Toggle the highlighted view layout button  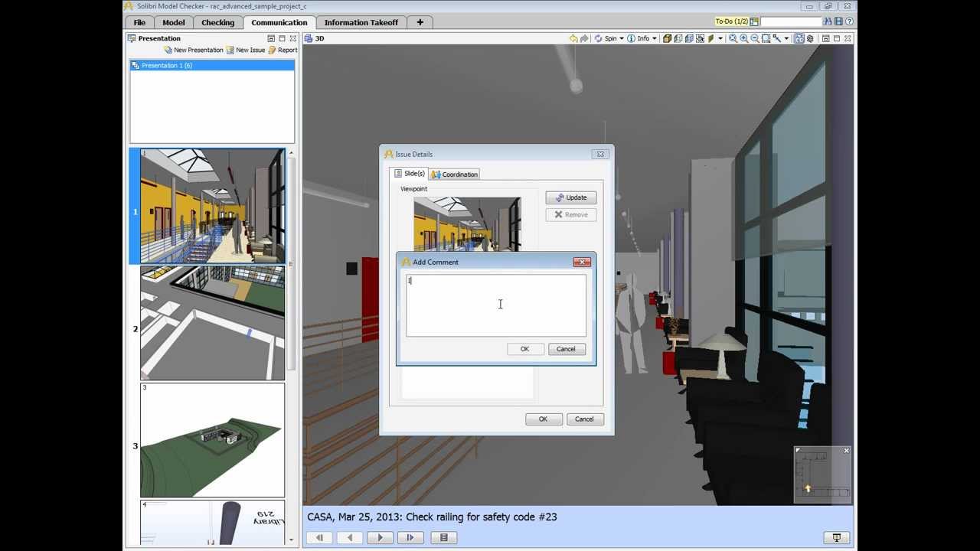pyautogui.click(x=799, y=38)
